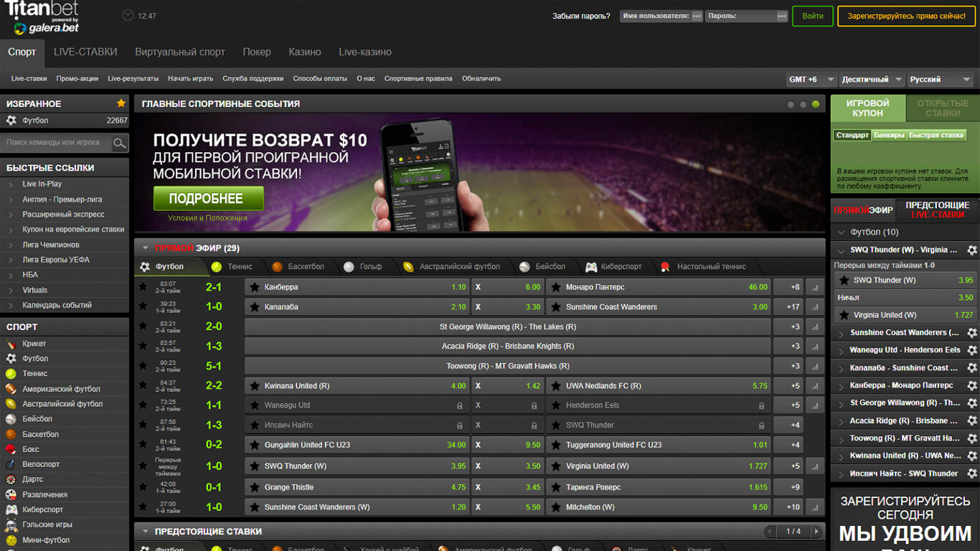Viewport: 980px width, 551px height.
Task: Click the team or player search field
Action: click(x=56, y=143)
